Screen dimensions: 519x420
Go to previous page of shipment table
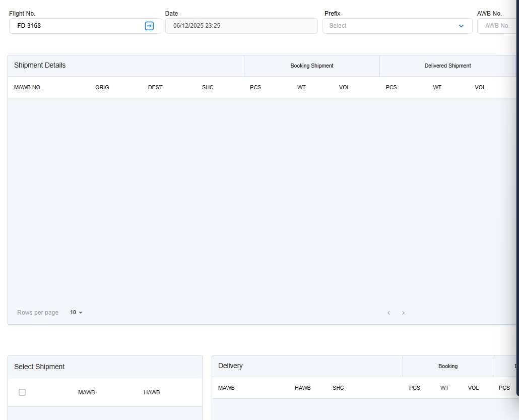(388, 313)
